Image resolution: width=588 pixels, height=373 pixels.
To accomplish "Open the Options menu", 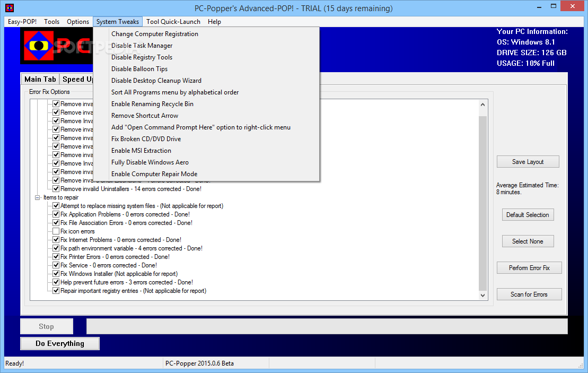I will (78, 22).
